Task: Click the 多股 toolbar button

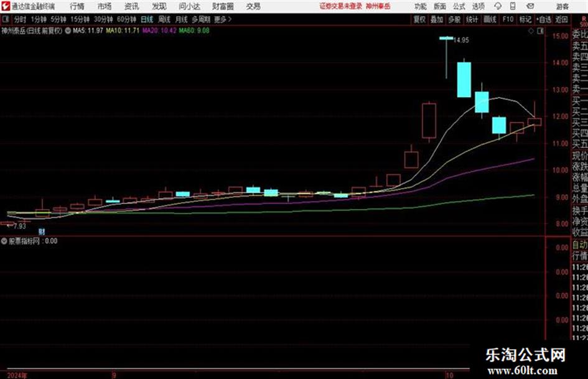Action: tap(454, 19)
